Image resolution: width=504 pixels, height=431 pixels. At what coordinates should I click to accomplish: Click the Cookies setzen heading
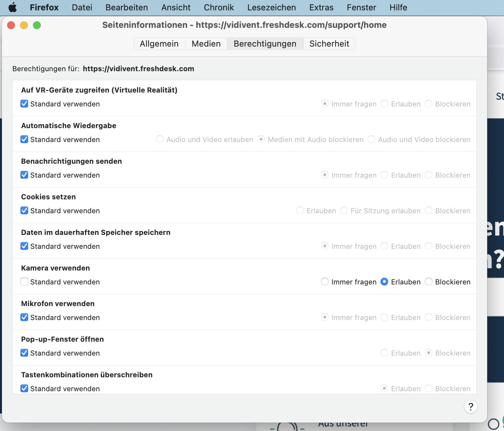point(49,197)
